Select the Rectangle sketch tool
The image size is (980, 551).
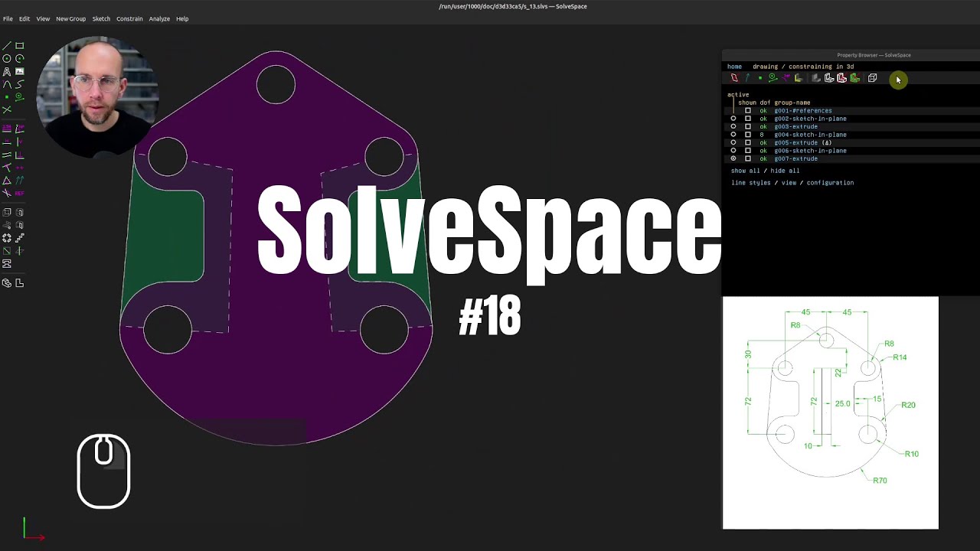[20, 45]
